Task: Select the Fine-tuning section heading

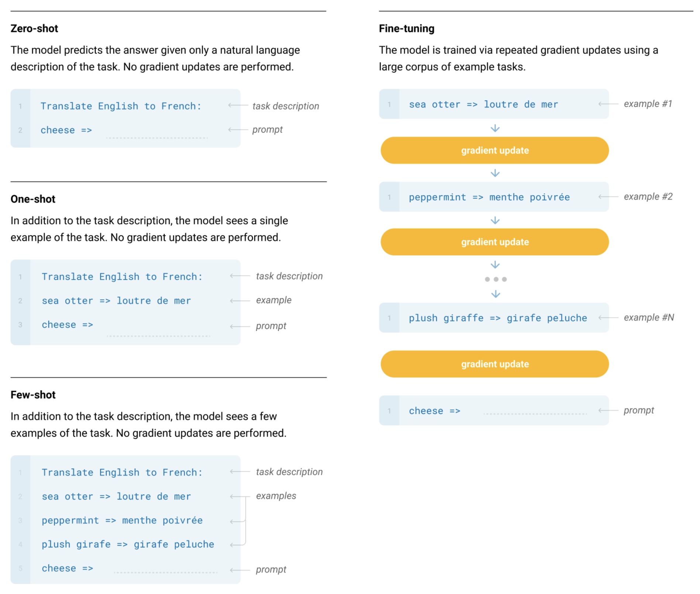Action: point(406,28)
